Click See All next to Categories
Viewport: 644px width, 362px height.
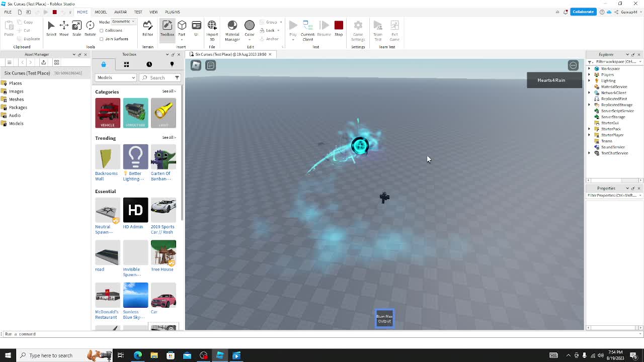[169, 92]
